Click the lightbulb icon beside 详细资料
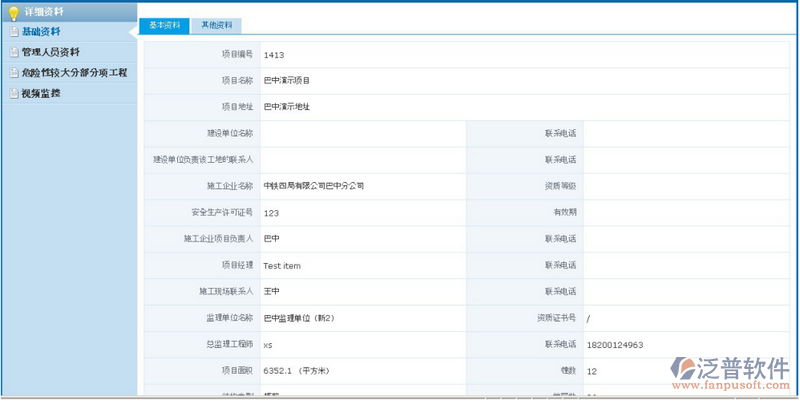 coord(13,11)
